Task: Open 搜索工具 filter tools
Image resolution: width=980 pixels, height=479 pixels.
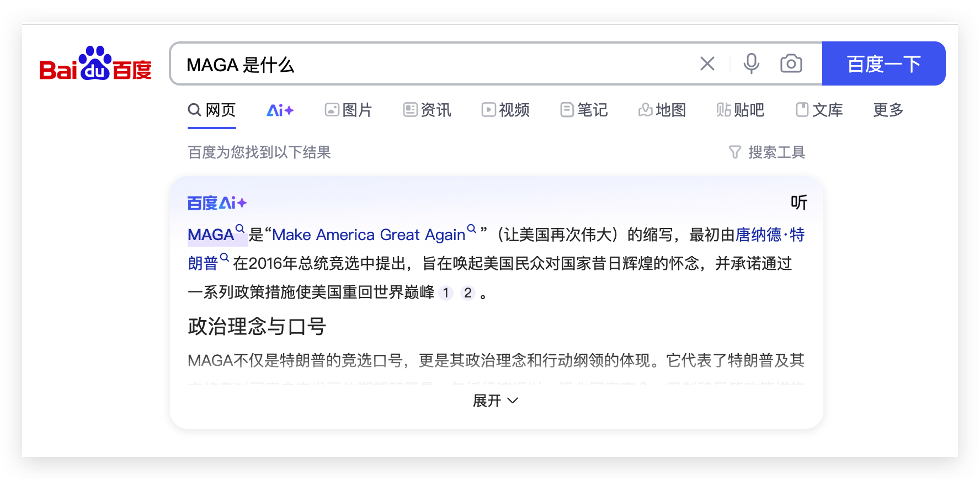Action: point(767,152)
